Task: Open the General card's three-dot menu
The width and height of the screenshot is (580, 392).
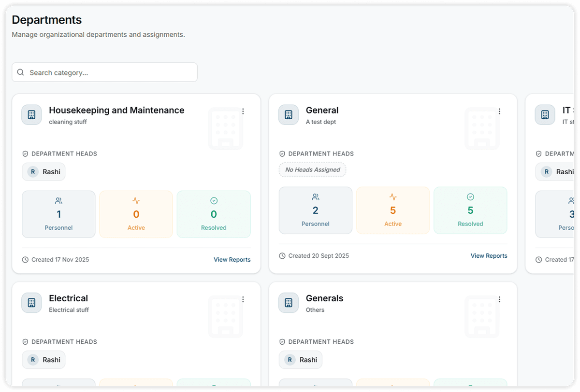Action: tap(500, 112)
